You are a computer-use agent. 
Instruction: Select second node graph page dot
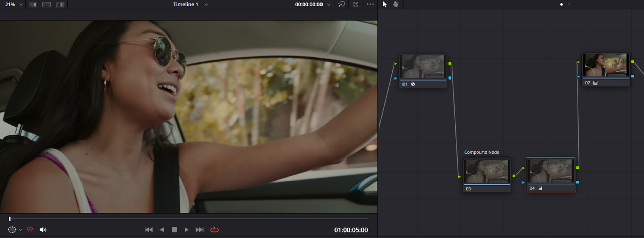(570, 4)
